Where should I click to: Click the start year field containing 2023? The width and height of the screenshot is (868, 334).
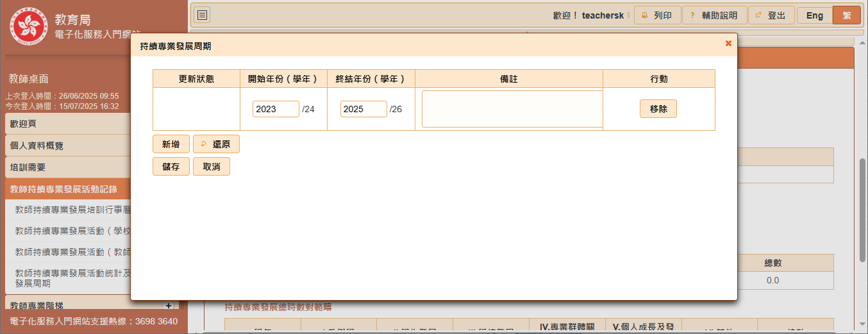point(276,109)
